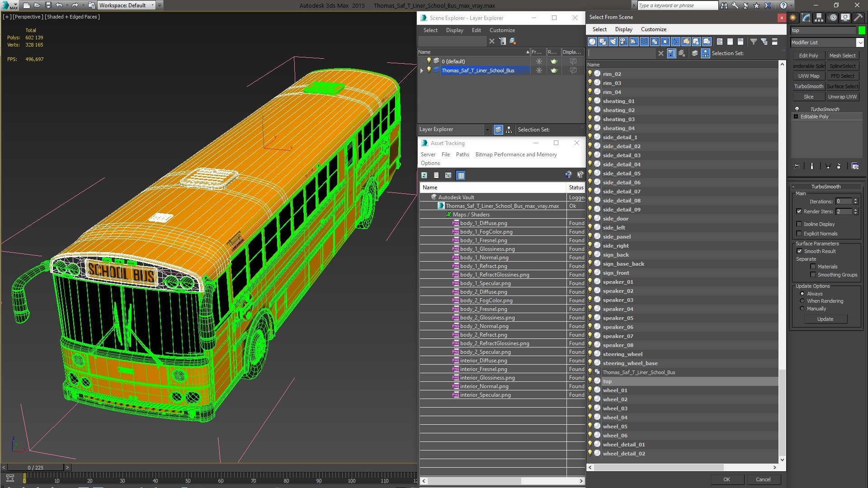Toggle visibility bulb for 0 (default) layer
Viewport: 868px width, 488px height.
pyautogui.click(x=429, y=61)
